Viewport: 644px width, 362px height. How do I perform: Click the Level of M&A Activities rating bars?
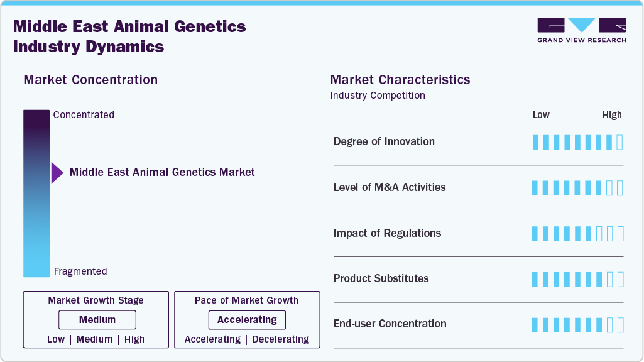tap(577, 188)
